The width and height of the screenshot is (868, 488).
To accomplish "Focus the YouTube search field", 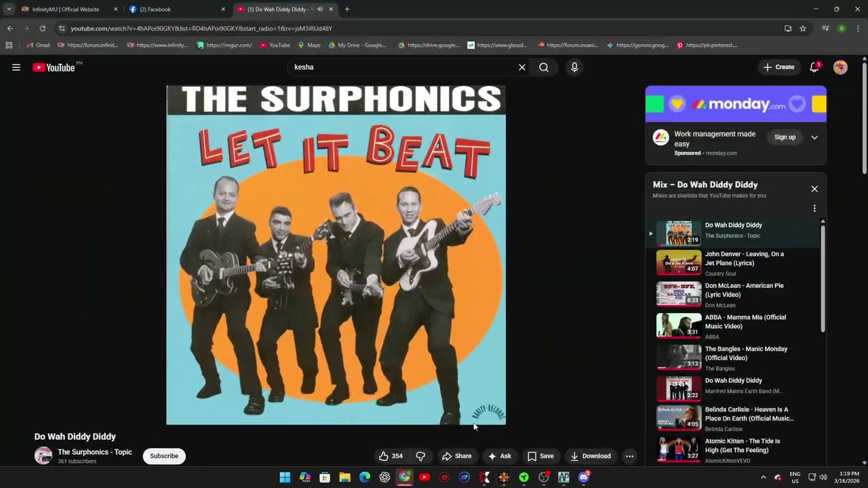I will [x=403, y=67].
